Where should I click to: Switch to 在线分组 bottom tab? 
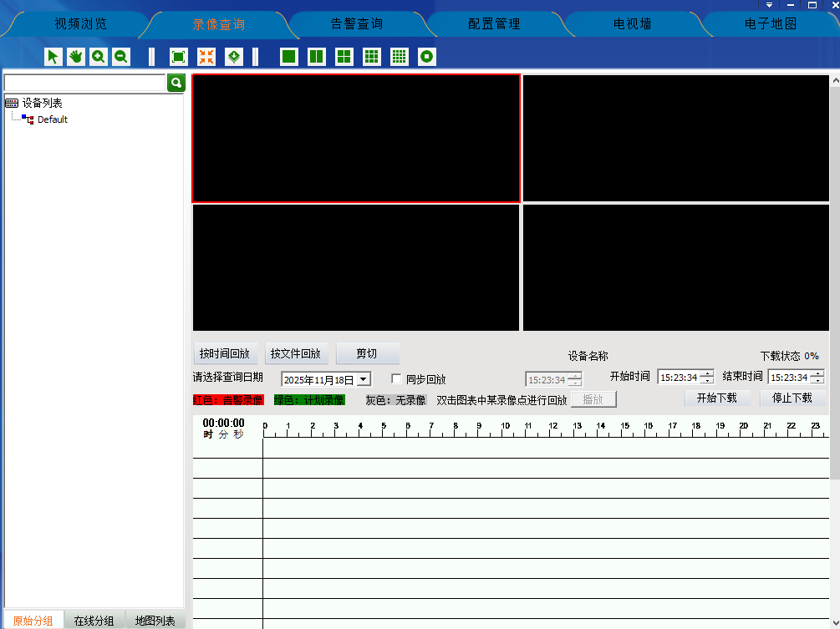pos(94,621)
